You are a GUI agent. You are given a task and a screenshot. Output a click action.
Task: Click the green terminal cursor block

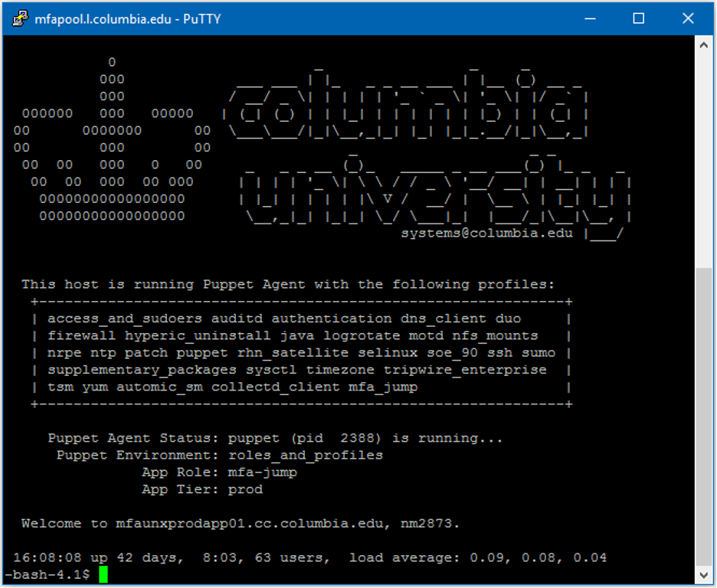pyautogui.click(x=103, y=575)
